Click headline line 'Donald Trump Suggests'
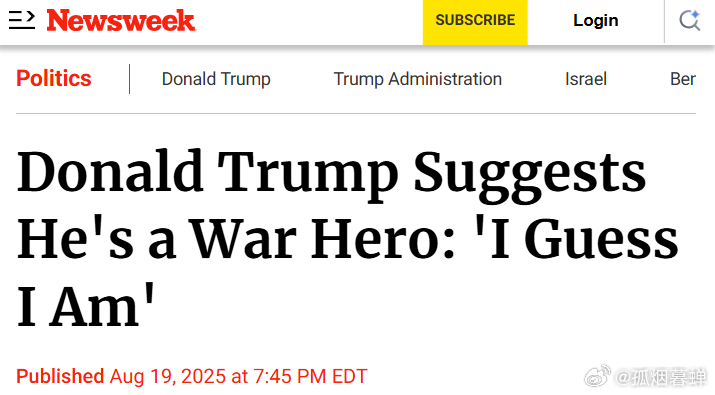Image resolution: width=715 pixels, height=395 pixels. 332,174
